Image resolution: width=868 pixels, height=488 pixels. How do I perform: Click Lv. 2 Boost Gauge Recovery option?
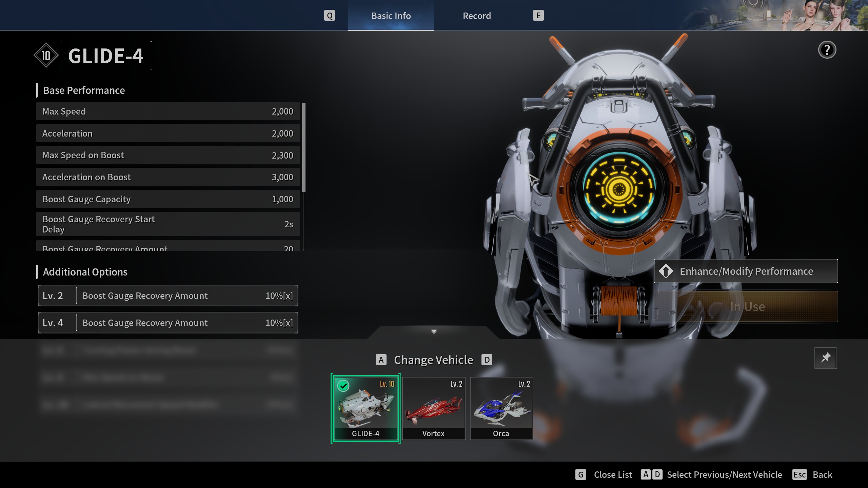(168, 296)
